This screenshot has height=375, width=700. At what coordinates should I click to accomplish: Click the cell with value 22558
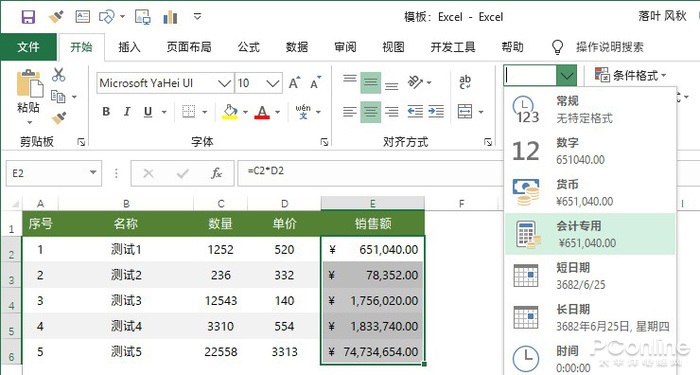pos(221,352)
